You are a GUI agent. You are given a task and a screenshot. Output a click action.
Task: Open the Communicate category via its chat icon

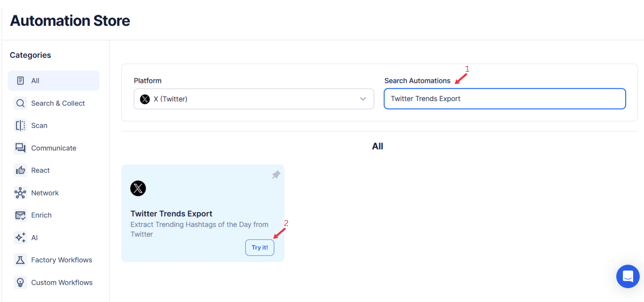pyautogui.click(x=20, y=148)
